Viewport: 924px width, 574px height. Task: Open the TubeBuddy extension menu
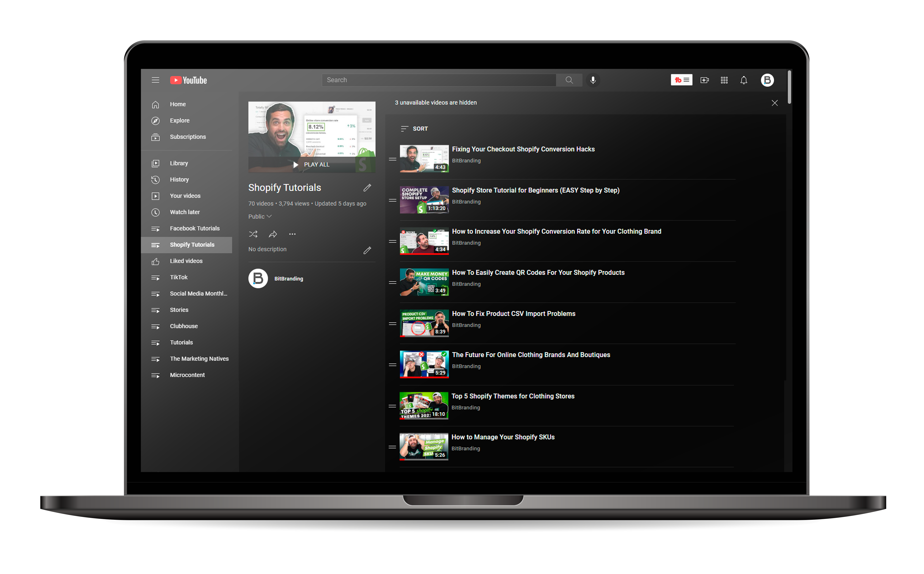[x=681, y=80]
